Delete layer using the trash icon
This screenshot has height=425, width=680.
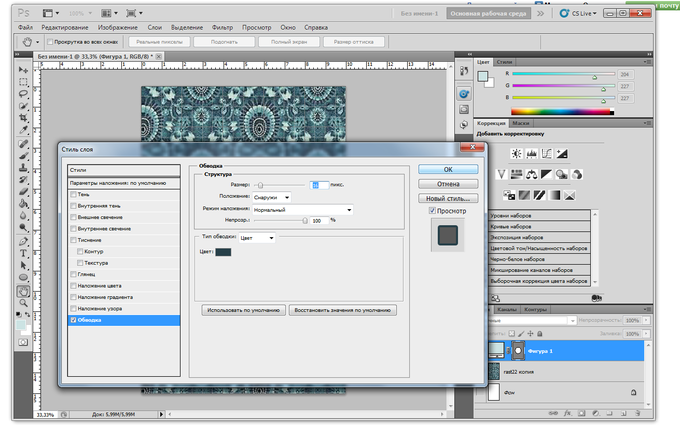pyautogui.click(x=638, y=413)
